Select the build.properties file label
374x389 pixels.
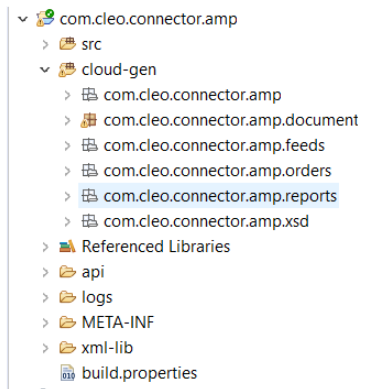[x=139, y=373]
